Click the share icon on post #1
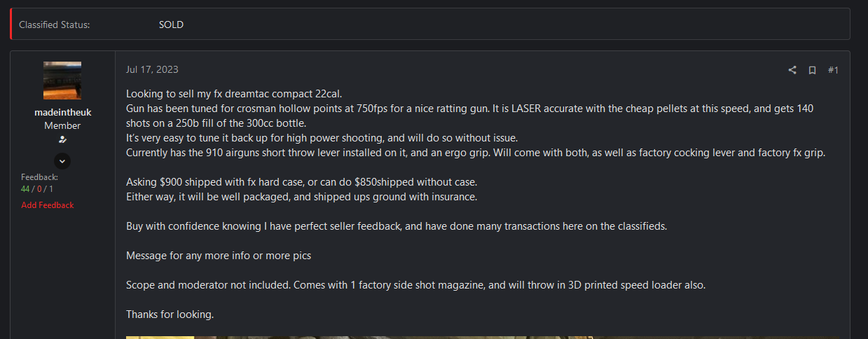Screen dimensions: 868x339 pos(792,70)
